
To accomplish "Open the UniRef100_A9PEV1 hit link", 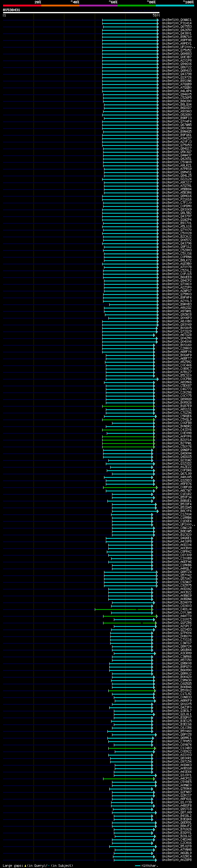I will pos(177,43).
